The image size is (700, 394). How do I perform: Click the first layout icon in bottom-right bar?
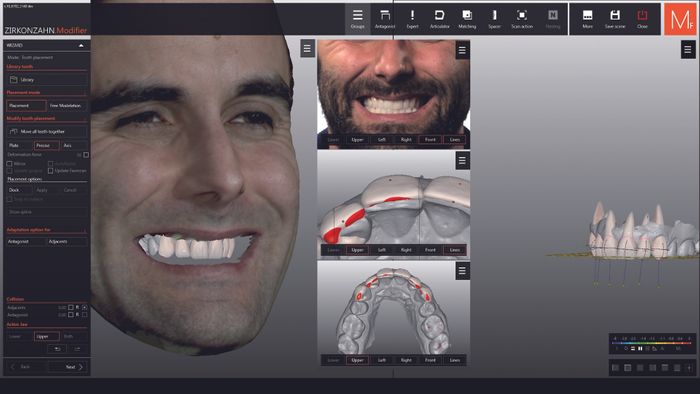pyautogui.click(x=616, y=368)
